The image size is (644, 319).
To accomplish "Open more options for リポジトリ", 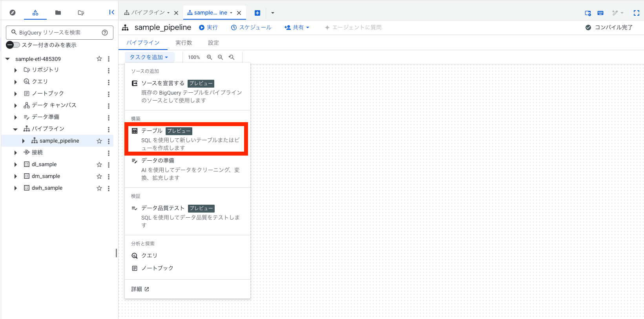I will click(x=109, y=70).
